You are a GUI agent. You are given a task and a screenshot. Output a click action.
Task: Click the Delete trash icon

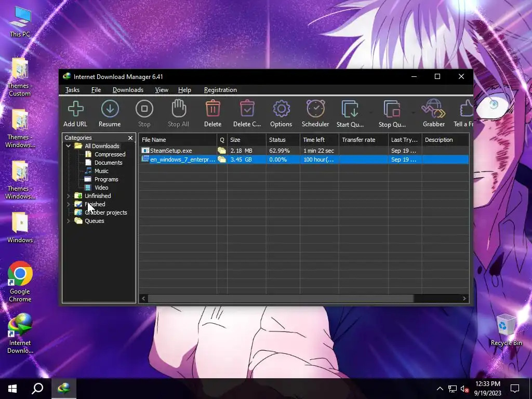point(212,109)
